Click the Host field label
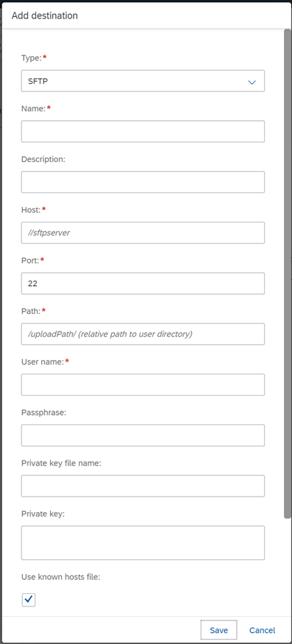Screen dimensions: 292x644 pyautogui.click(x=31, y=210)
